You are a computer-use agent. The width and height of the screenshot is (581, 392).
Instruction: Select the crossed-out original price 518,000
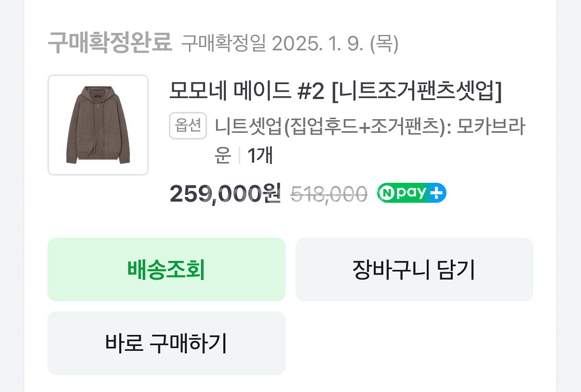[x=329, y=192]
